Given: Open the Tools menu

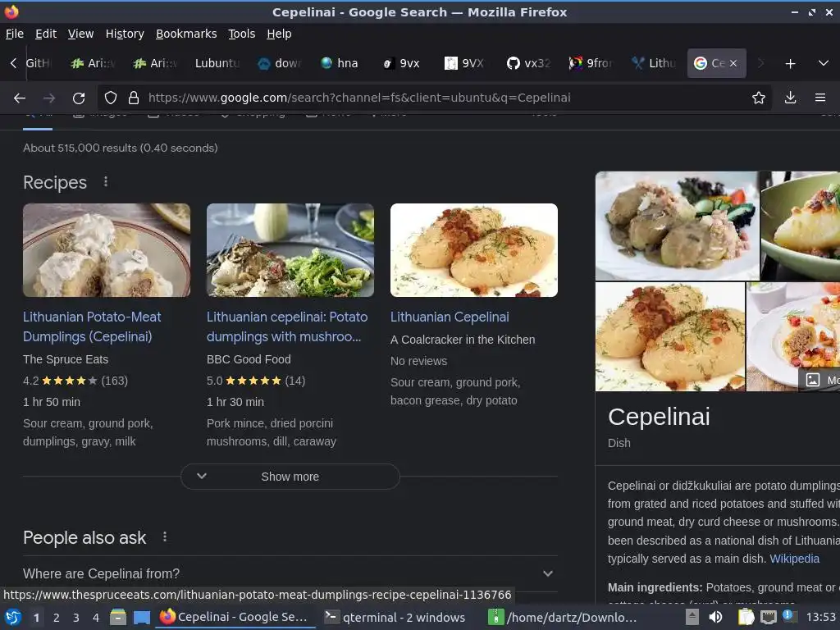Looking at the screenshot, I should [x=242, y=34].
